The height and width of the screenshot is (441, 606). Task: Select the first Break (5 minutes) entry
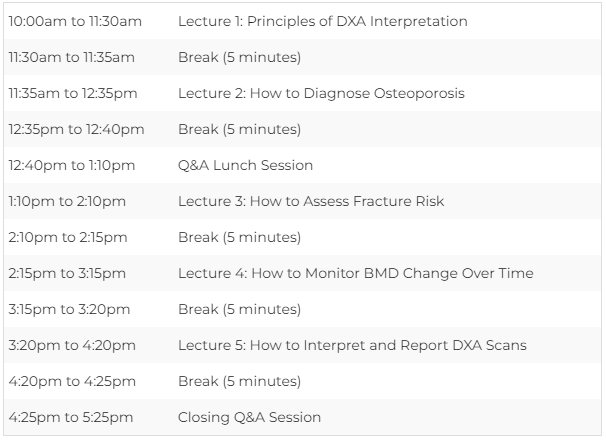click(239, 57)
